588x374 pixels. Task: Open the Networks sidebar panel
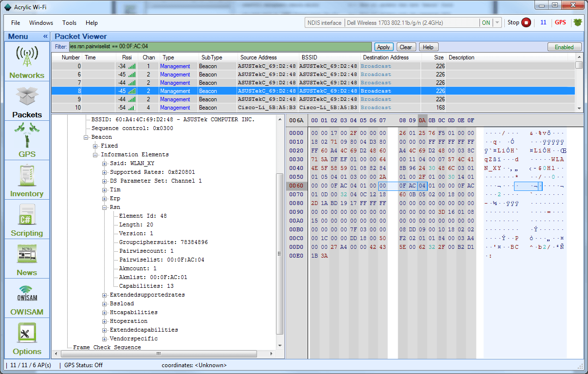point(27,62)
